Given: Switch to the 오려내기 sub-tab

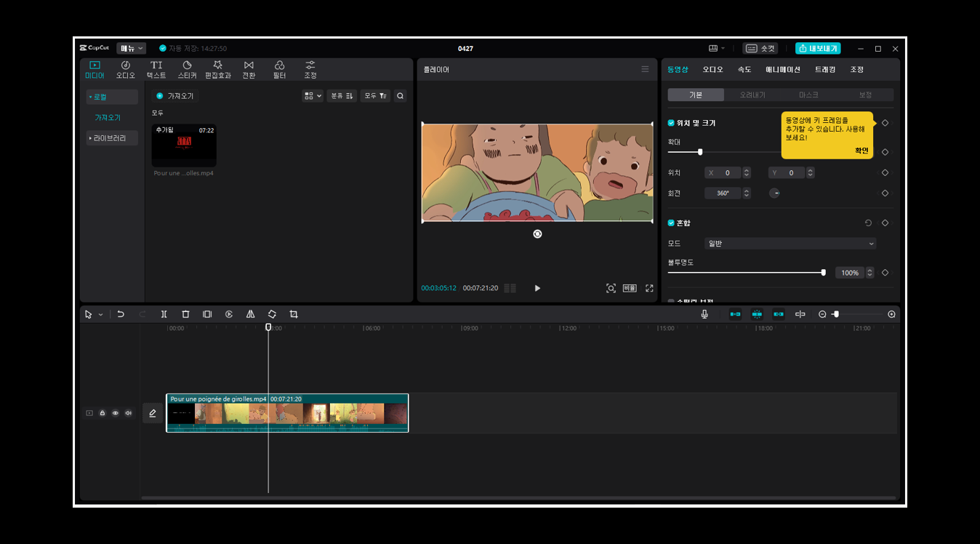Looking at the screenshot, I should 752,95.
